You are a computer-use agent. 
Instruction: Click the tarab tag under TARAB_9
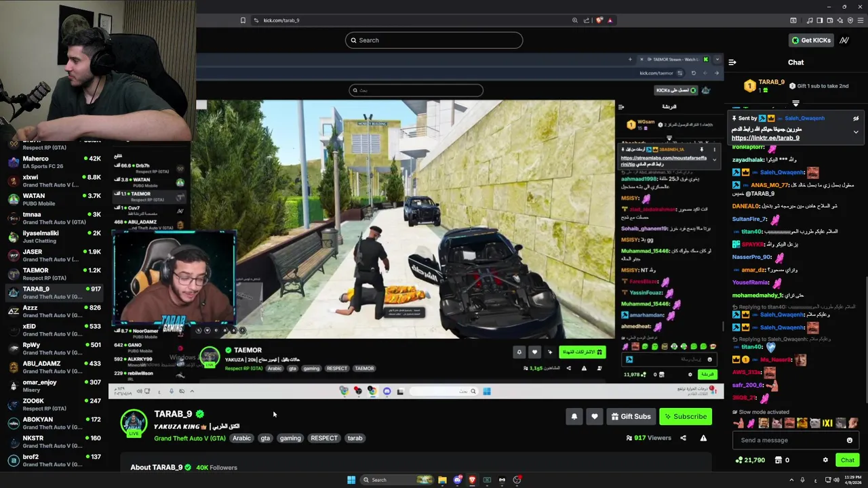point(355,438)
